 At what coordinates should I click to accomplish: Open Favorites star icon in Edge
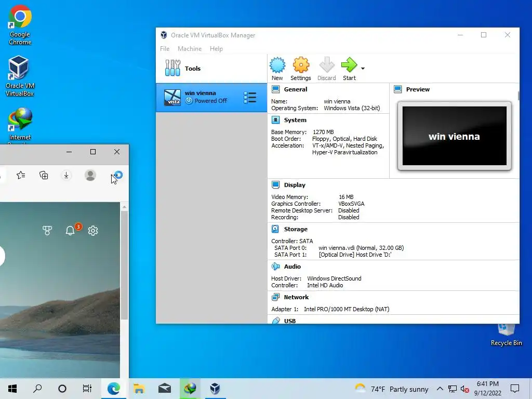pos(21,175)
